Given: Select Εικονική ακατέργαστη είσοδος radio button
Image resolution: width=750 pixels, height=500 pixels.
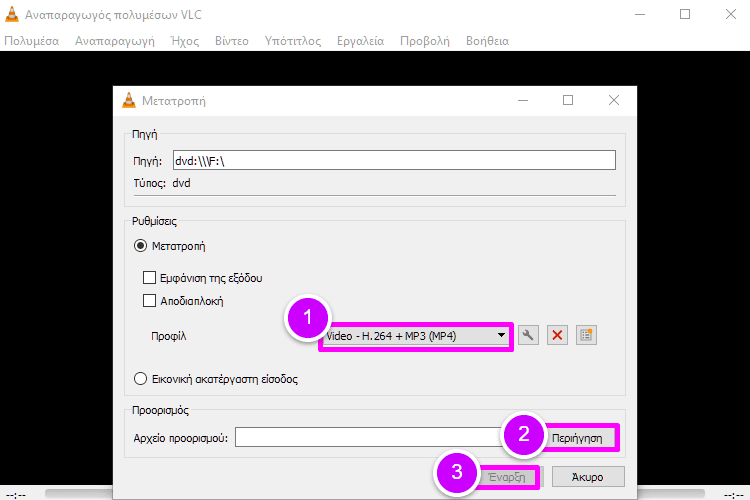Looking at the screenshot, I should pyautogui.click(x=140, y=379).
